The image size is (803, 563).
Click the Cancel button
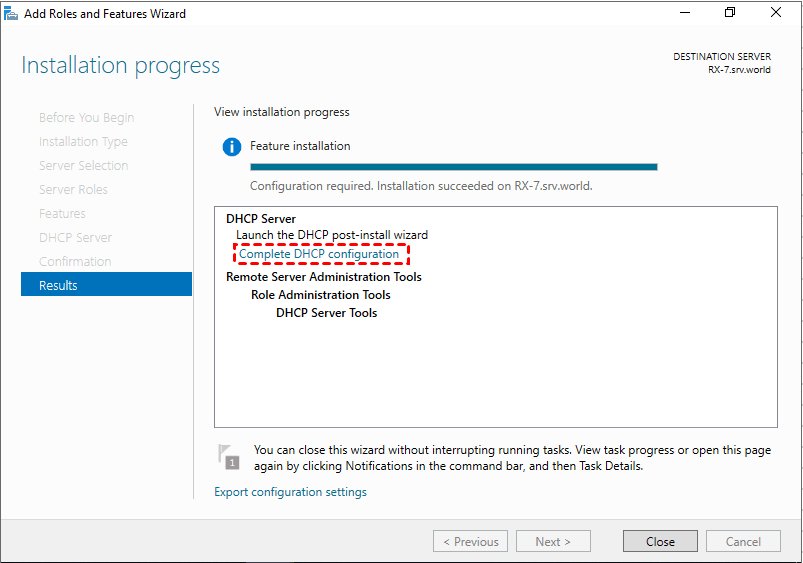pos(743,541)
